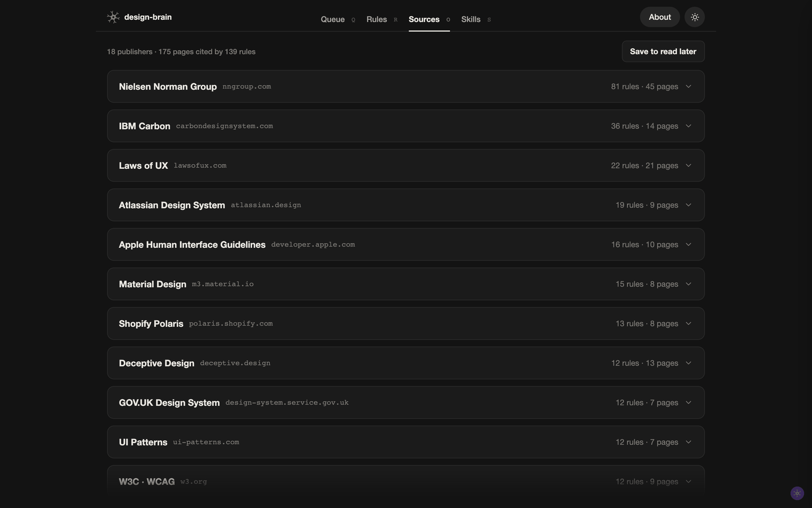Expand W3C · WCAG chevron
The width and height of the screenshot is (812, 508).
pyautogui.click(x=689, y=481)
